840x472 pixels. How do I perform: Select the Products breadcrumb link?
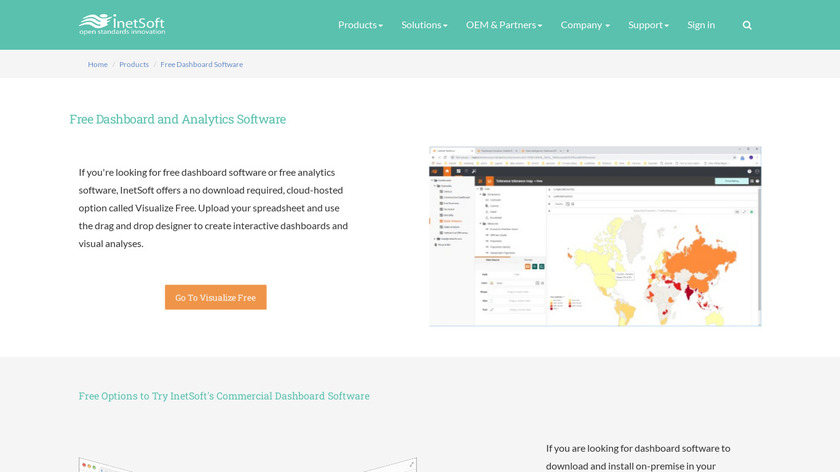pyautogui.click(x=134, y=64)
